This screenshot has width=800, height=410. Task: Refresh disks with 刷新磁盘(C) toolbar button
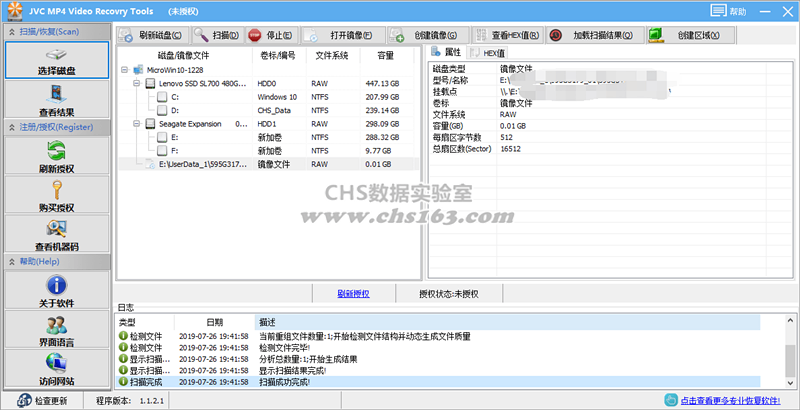(x=153, y=35)
